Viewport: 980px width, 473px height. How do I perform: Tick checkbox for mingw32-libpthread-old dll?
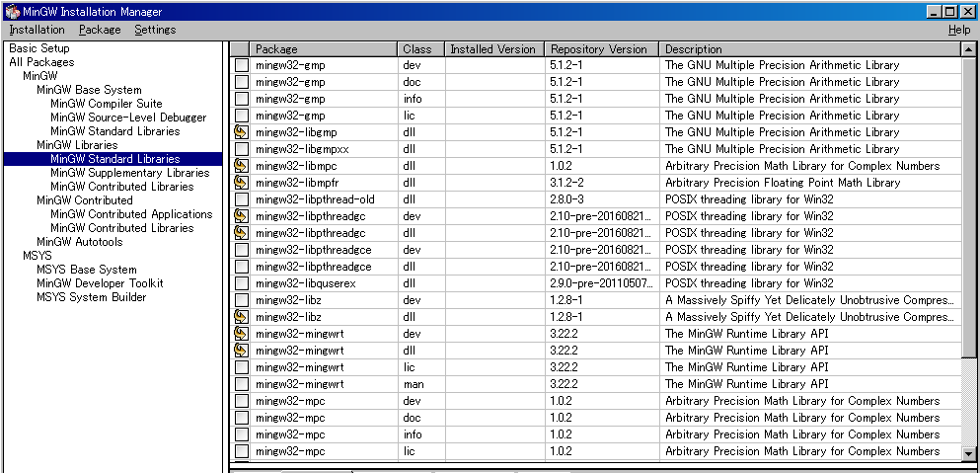tap(241, 199)
